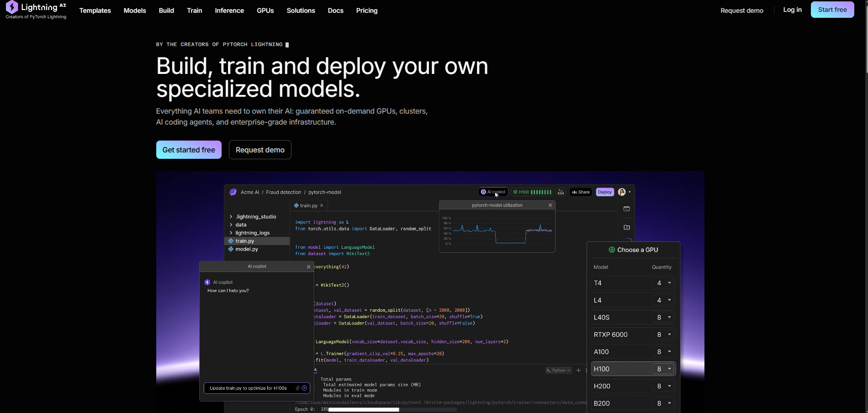Screen dimensions: 868x413
Task: Open the B200 quantity dropdown
Action: point(663,403)
